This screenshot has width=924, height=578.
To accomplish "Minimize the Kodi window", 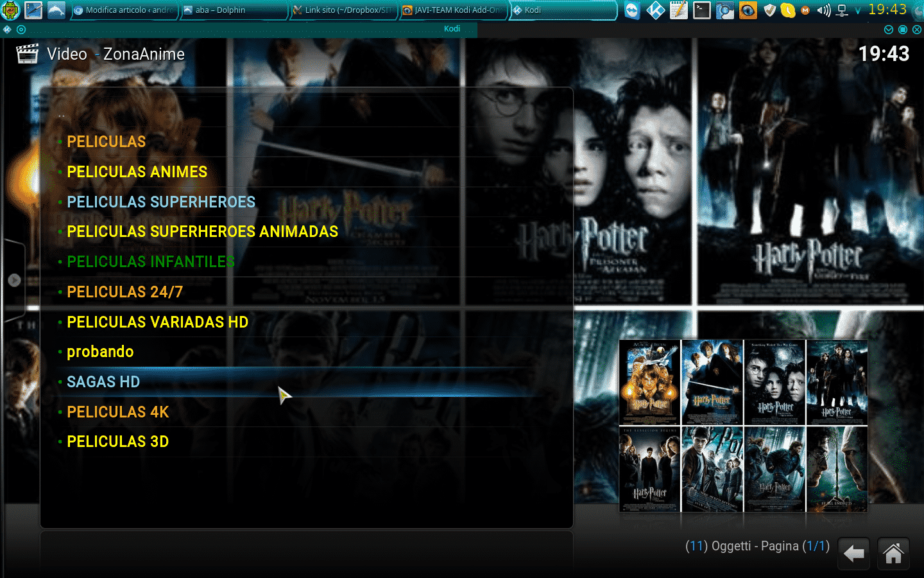I will click(889, 30).
